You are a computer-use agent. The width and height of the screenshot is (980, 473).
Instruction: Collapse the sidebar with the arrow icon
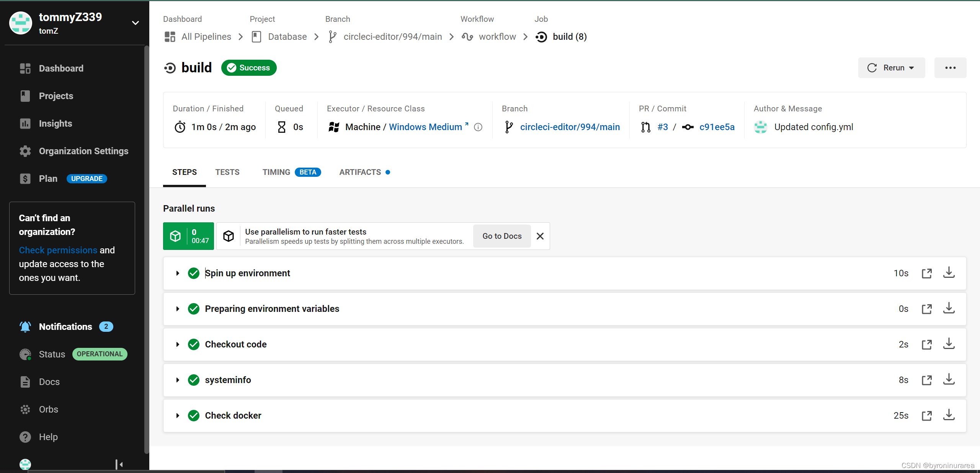click(x=119, y=464)
